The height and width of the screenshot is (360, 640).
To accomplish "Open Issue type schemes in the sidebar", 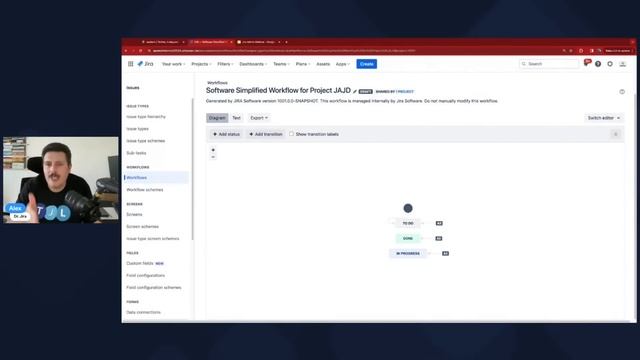I will pos(146,141).
